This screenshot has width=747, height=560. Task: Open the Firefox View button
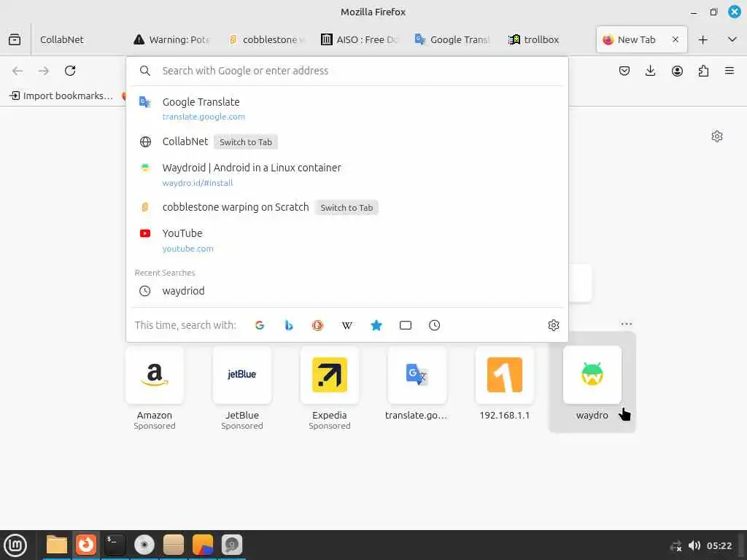tap(15, 39)
